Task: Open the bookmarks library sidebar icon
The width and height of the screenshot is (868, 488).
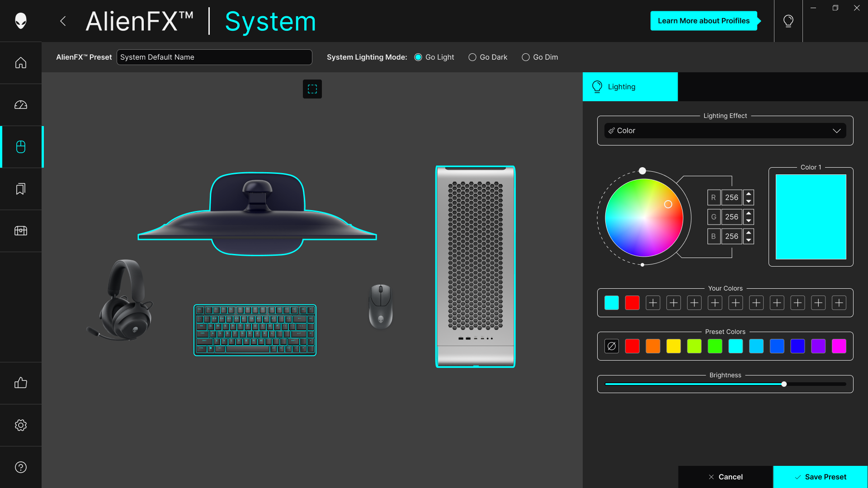Action: [21, 189]
